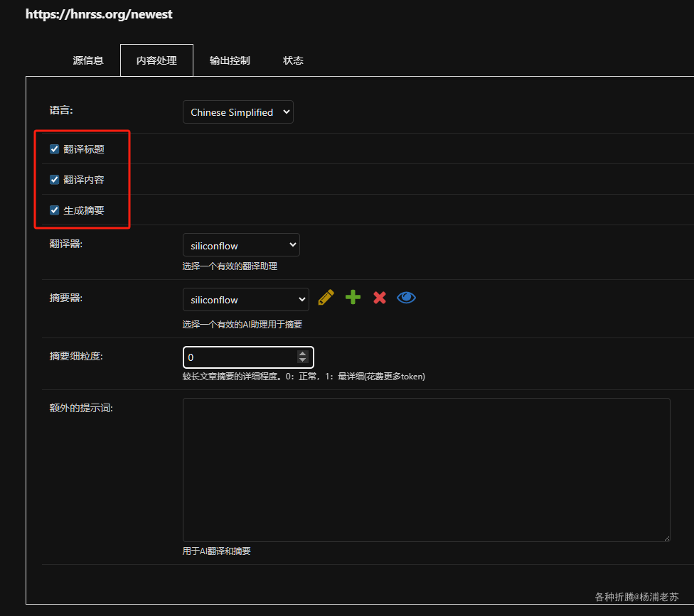Go to the 输出控制 tab
Viewport: 694px width, 616px height.
[x=230, y=60]
